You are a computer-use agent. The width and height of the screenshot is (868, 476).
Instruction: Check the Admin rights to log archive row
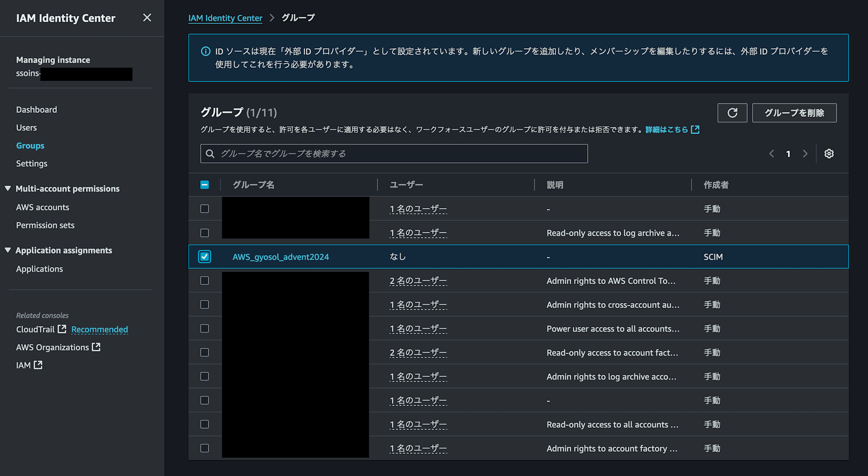click(204, 376)
